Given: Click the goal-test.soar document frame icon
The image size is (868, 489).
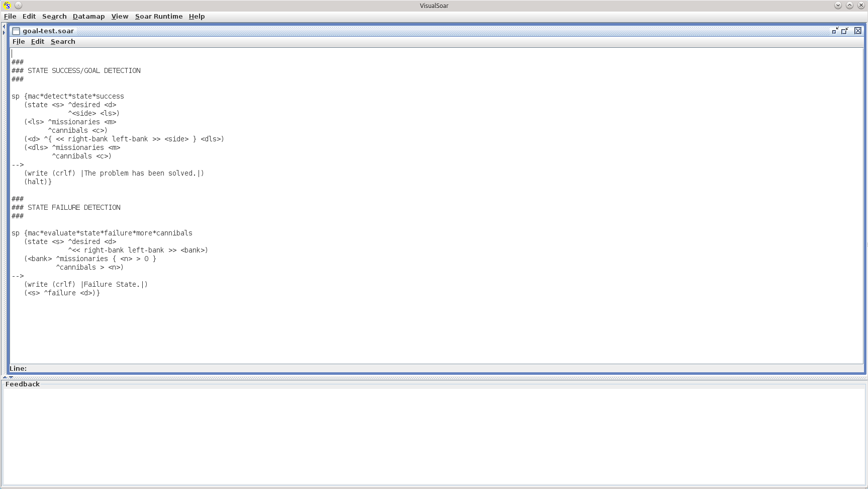Looking at the screenshot, I should pos(16,31).
